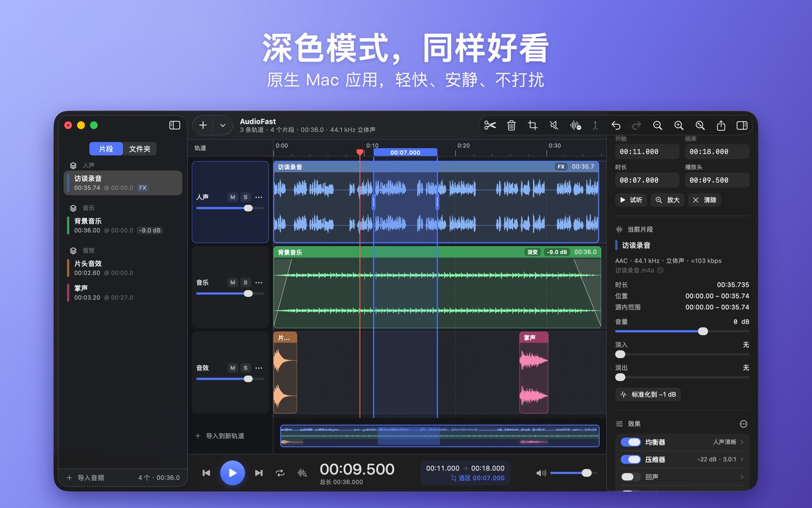
Task: Toggle the left sidebar icon
Action: click(x=175, y=125)
